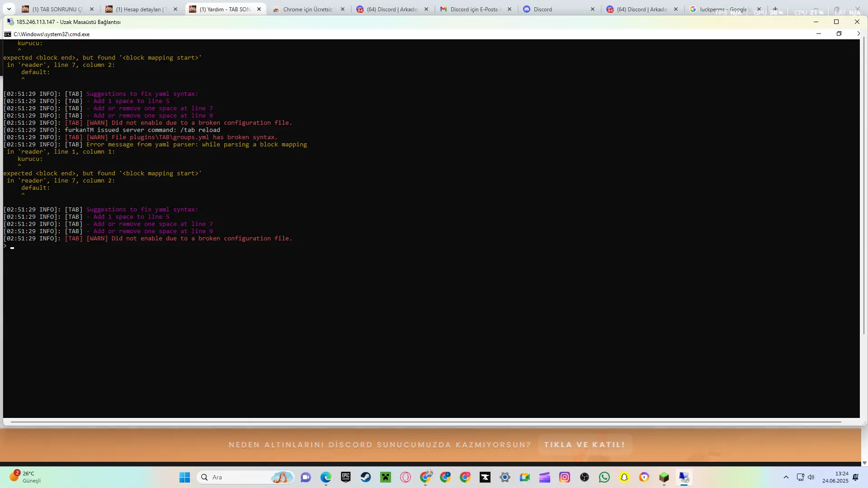Launch the Minecraft creeper icon app
The image size is (868, 488).
(386, 477)
